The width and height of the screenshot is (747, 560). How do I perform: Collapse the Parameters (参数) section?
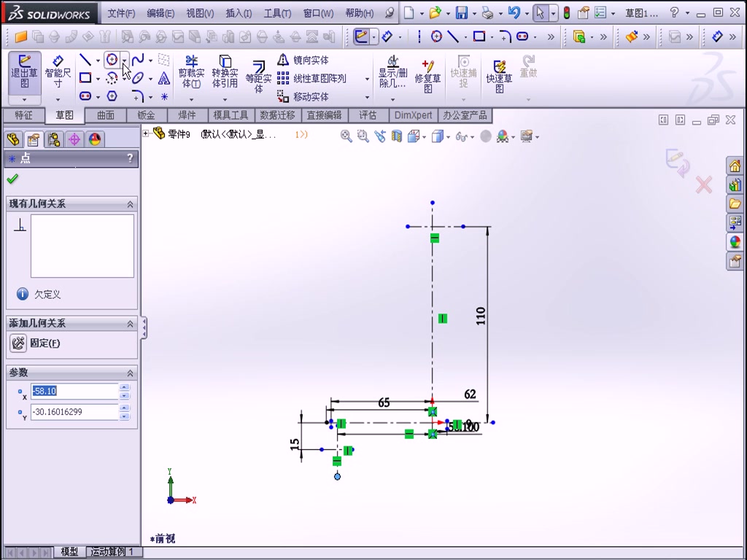tap(130, 373)
